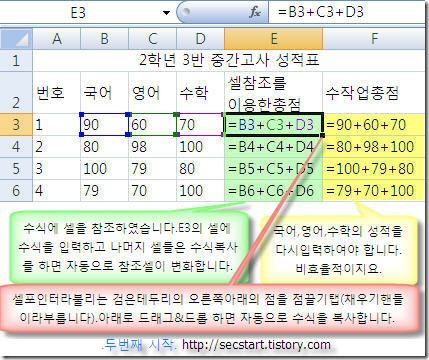Click cell A3 with number 1
Screen dimensions: 429x360
coord(57,124)
